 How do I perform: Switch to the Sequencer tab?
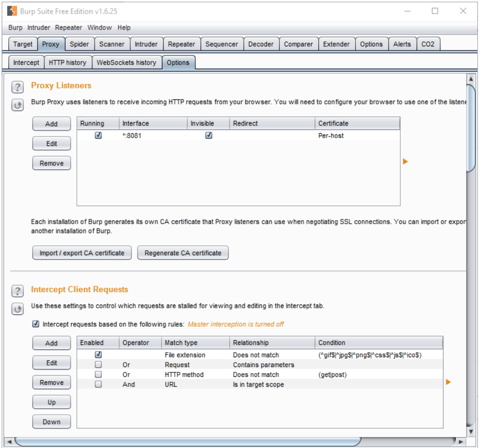coord(222,44)
